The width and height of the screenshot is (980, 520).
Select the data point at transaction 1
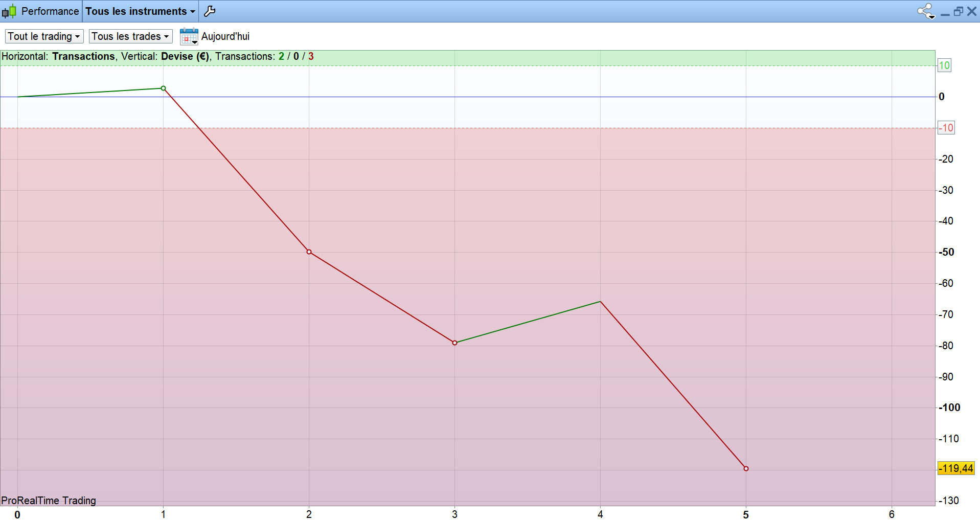164,88
